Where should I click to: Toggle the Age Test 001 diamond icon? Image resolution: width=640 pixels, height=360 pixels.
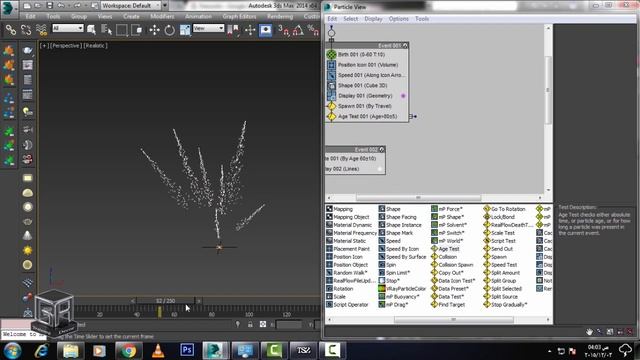click(331, 116)
